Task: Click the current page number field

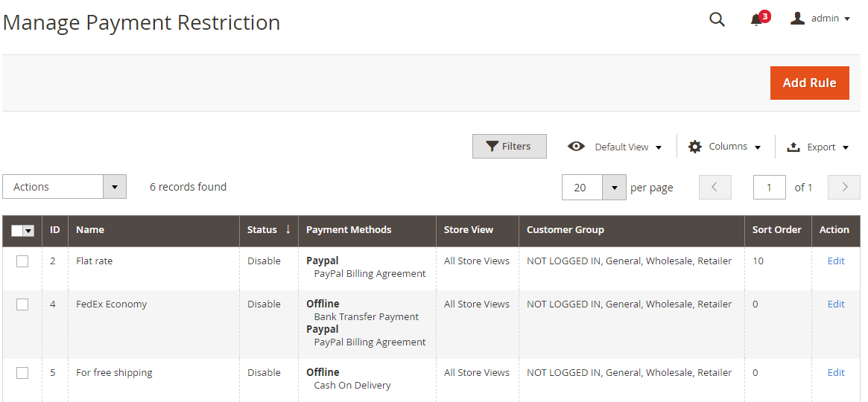Action: point(769,188)
